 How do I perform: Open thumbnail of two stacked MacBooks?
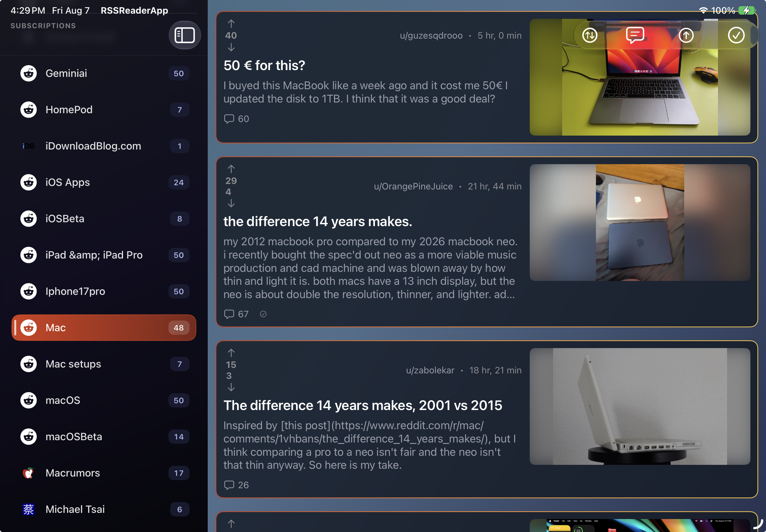pos(640,222)
